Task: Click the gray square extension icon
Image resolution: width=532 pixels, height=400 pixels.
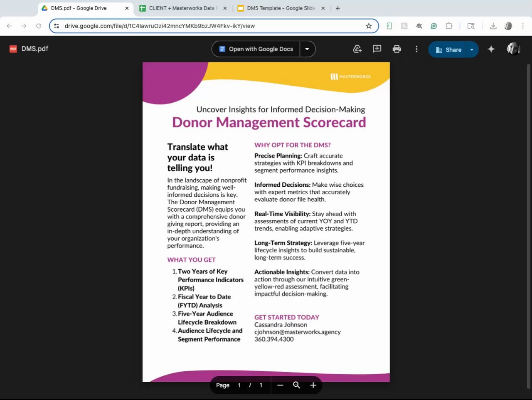Action: (404, 26)
